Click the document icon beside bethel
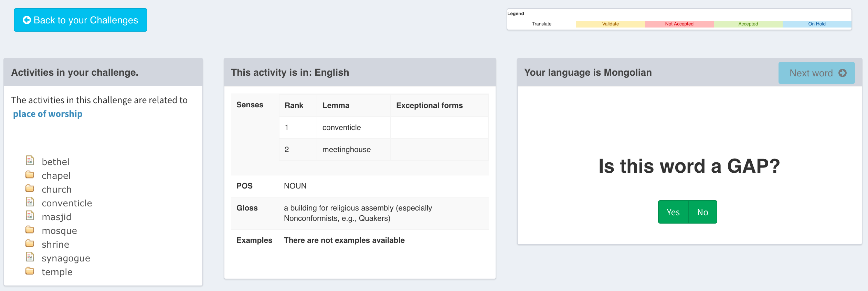Viewport: 868px width, 291px height. [30, 161]
